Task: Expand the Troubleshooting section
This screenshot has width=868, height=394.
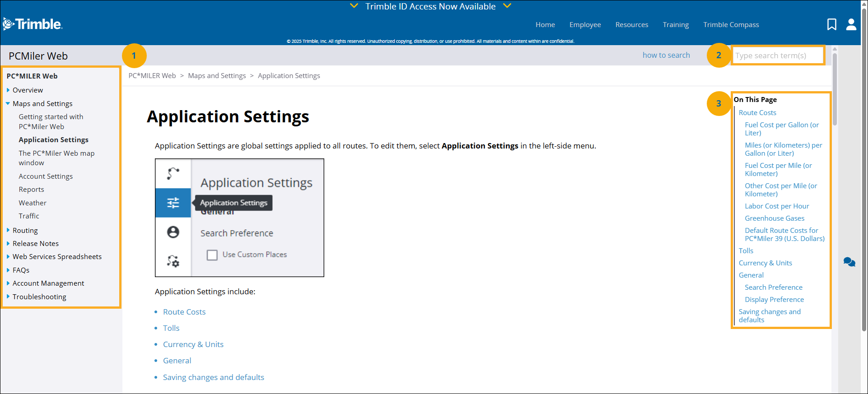Action: [x=8, y=297]
